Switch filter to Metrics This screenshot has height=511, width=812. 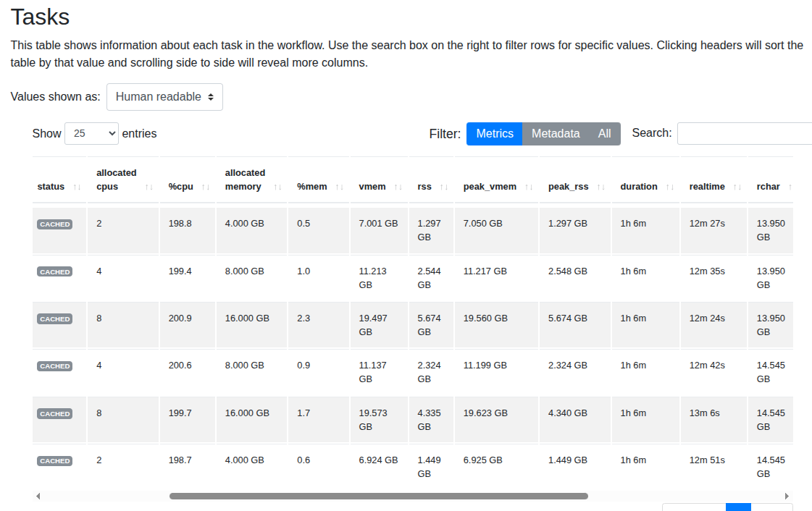pos(494,134)
